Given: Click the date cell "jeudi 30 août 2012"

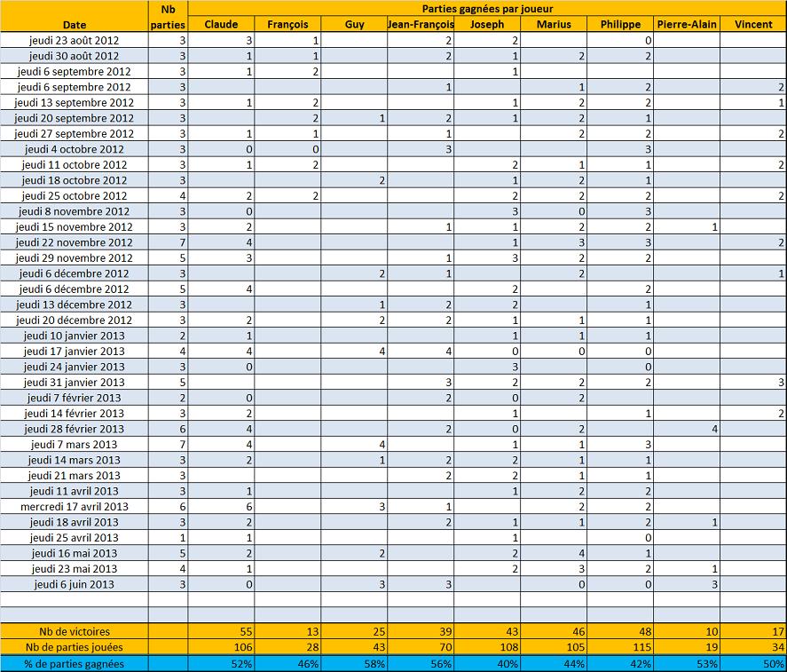Looking at the screenshot, I should 75,56.
